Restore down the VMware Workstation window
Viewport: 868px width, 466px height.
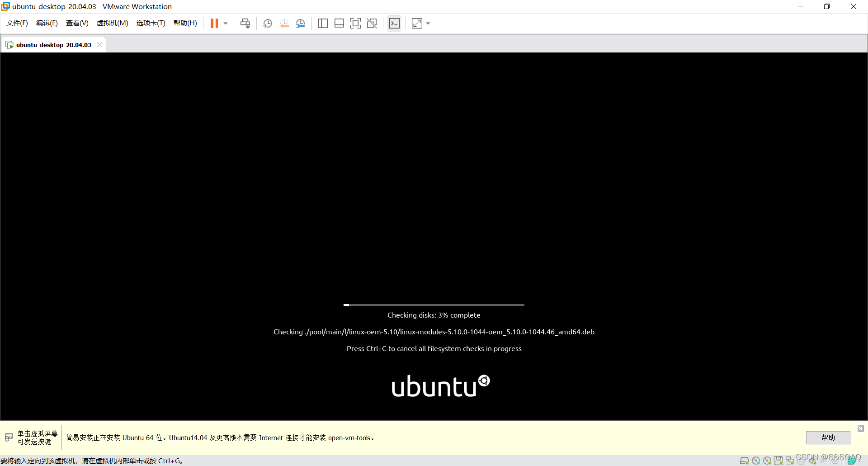point(827,6)
